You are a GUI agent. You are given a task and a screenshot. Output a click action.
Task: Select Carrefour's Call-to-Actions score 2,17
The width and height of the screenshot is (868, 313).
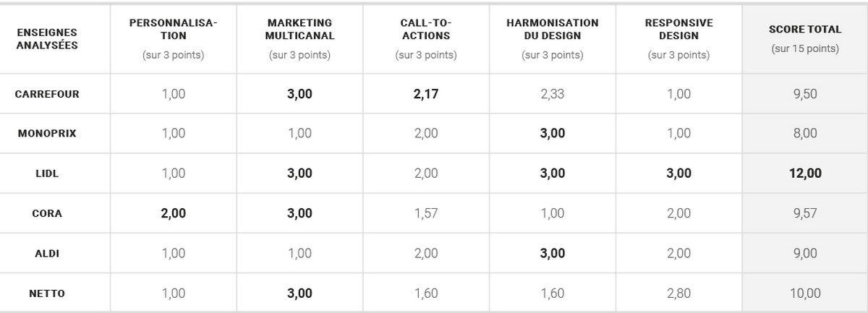tap(425, 94)
